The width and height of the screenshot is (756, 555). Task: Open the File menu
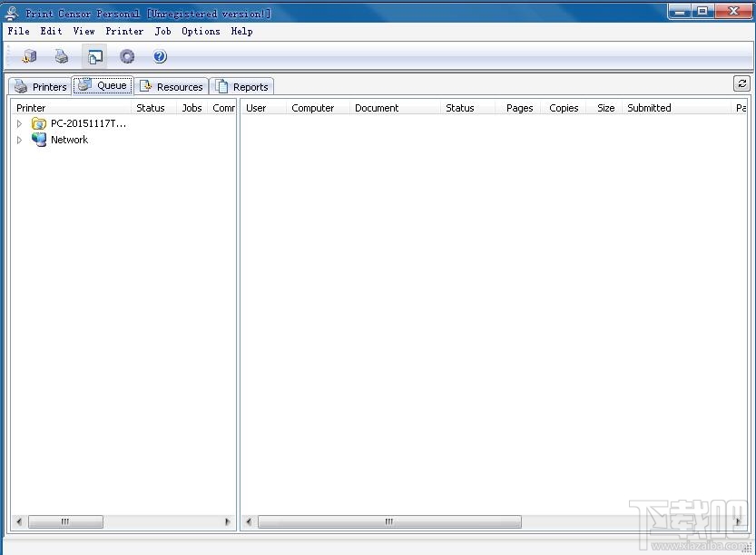(19, 32)
